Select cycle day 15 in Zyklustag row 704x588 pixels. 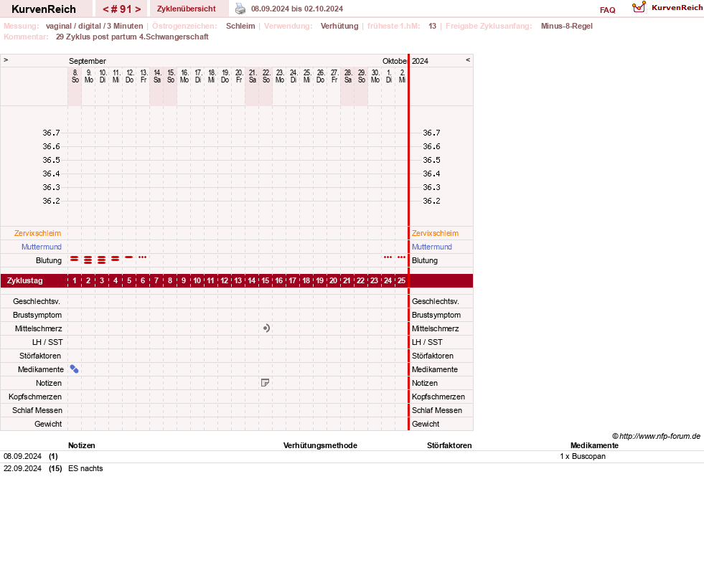pos(266,281)
